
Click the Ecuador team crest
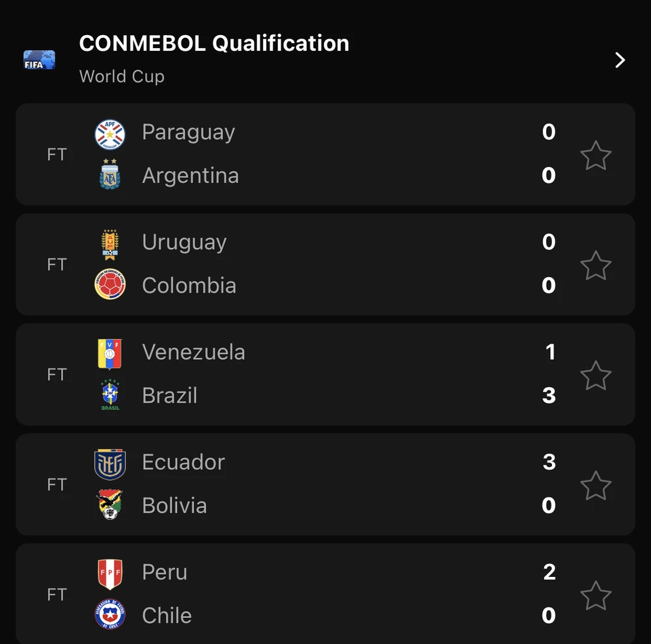tap(110, 463)
